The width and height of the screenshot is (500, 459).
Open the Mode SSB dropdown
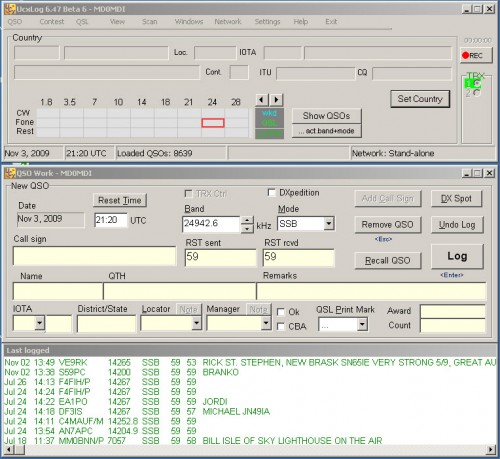tap(329, 223)
